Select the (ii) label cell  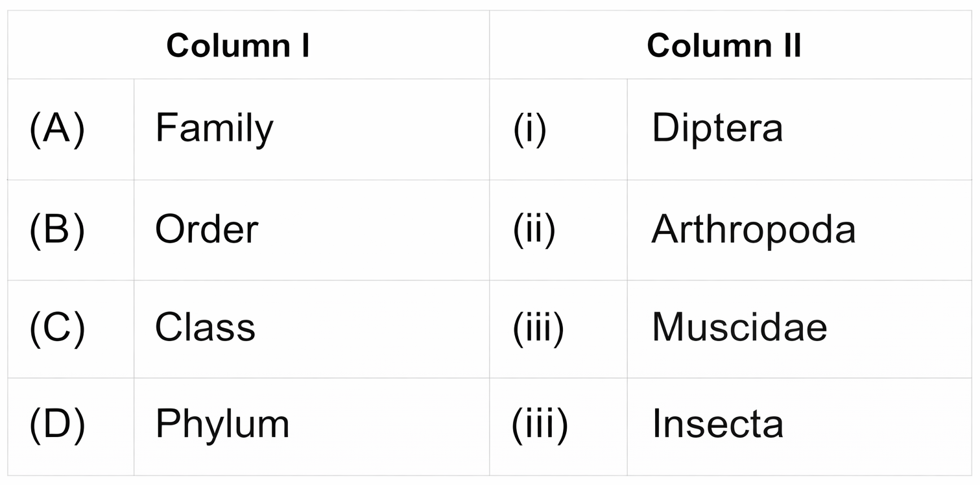tap(534, 230)
